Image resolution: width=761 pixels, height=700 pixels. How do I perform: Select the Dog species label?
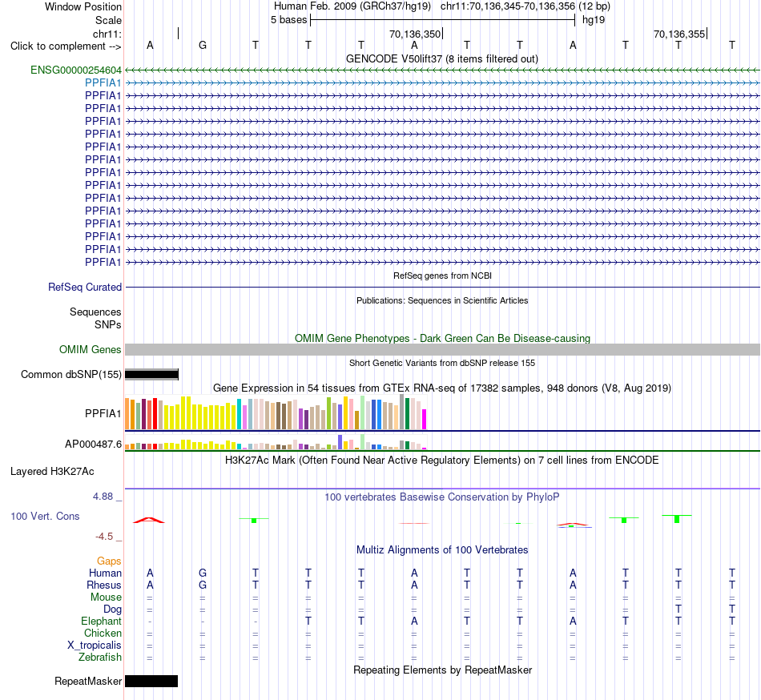[112, 609]
